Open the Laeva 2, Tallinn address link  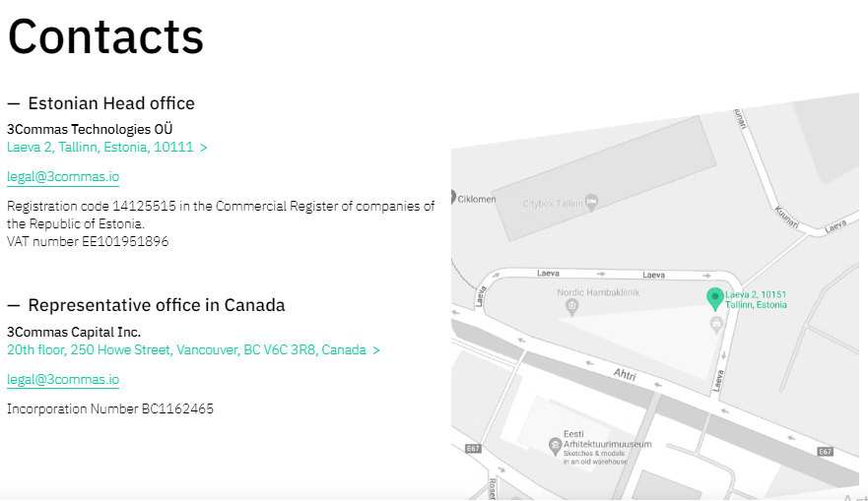(100, 147)
